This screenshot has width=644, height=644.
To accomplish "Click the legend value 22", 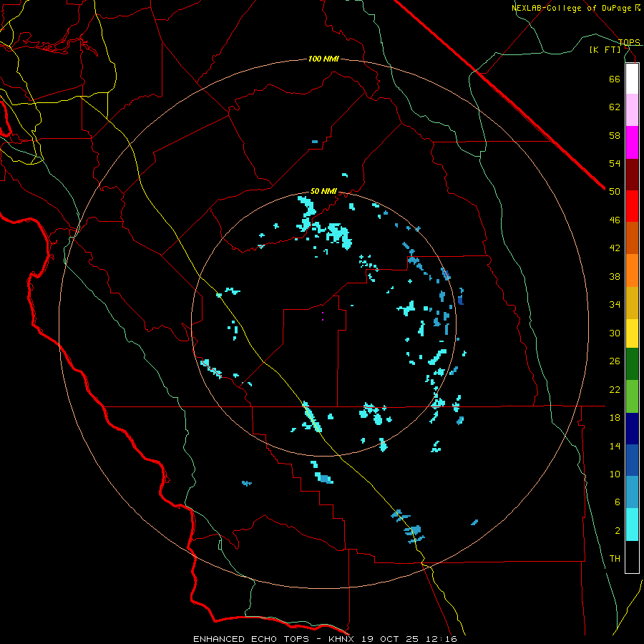I will (x=615, y=389).
